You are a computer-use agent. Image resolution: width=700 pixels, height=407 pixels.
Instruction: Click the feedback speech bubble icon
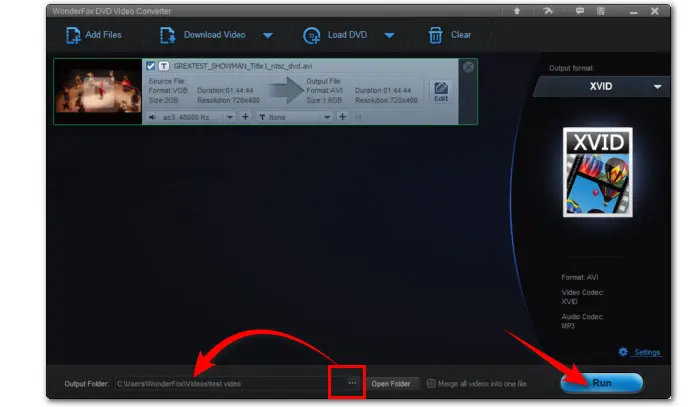tap(579, 11)
